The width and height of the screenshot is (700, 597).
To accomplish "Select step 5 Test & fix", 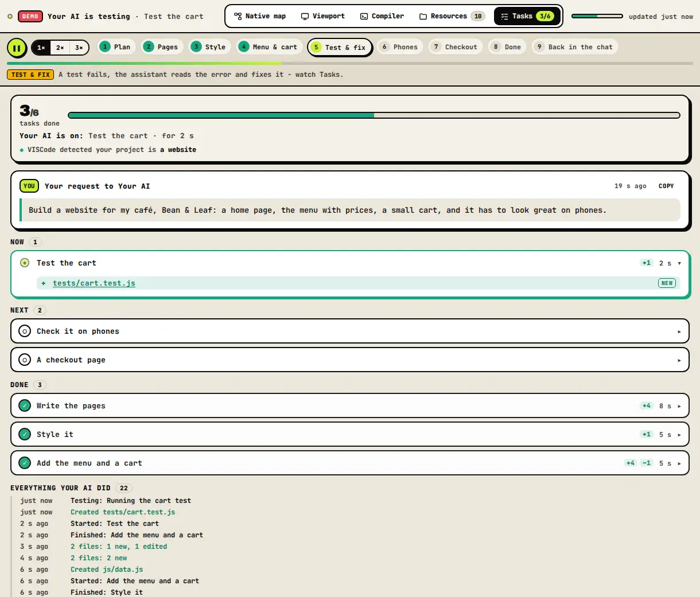I will (x=340, y=47).
